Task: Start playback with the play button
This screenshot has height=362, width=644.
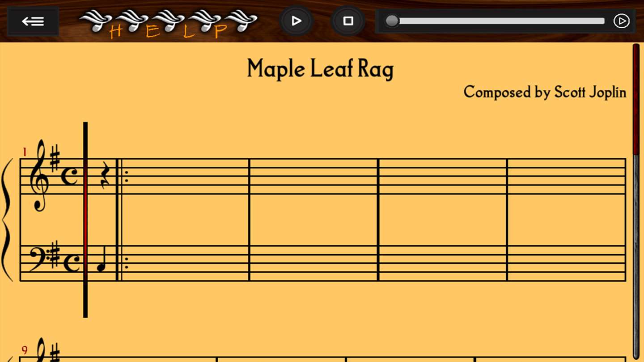Action: (x=296, y=21)
